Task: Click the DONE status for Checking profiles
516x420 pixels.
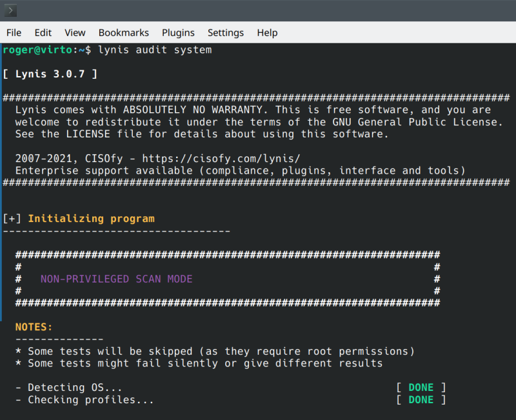Action: coord(421,400)
